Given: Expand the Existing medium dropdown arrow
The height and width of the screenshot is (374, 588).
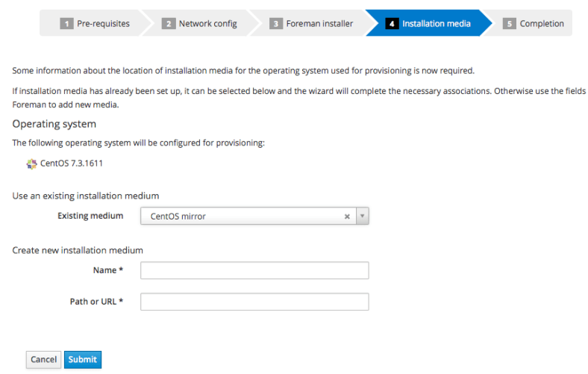Looking at the screenshot, I should click(x=362, y=216).
